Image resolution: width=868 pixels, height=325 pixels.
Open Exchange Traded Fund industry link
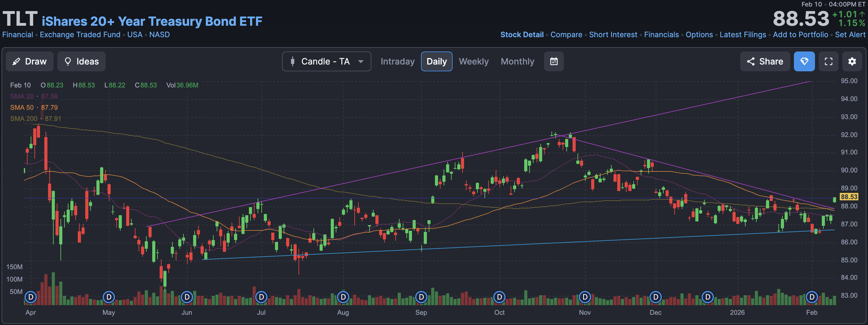pos(80,35)
